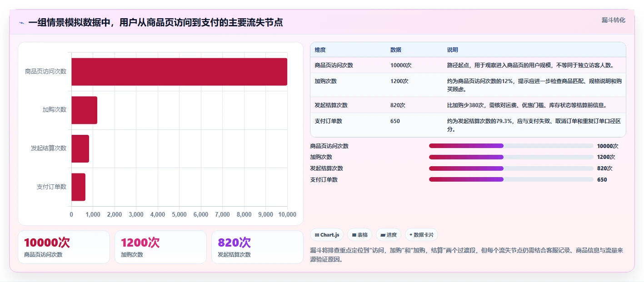Click the 3,000 tick on the chart axis
The image size is (644, 282).
click(136, 214)
